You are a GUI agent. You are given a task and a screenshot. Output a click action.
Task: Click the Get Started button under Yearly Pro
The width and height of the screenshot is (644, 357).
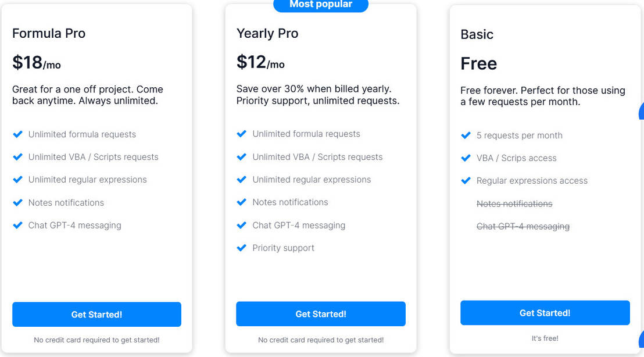tap(320, 313)
